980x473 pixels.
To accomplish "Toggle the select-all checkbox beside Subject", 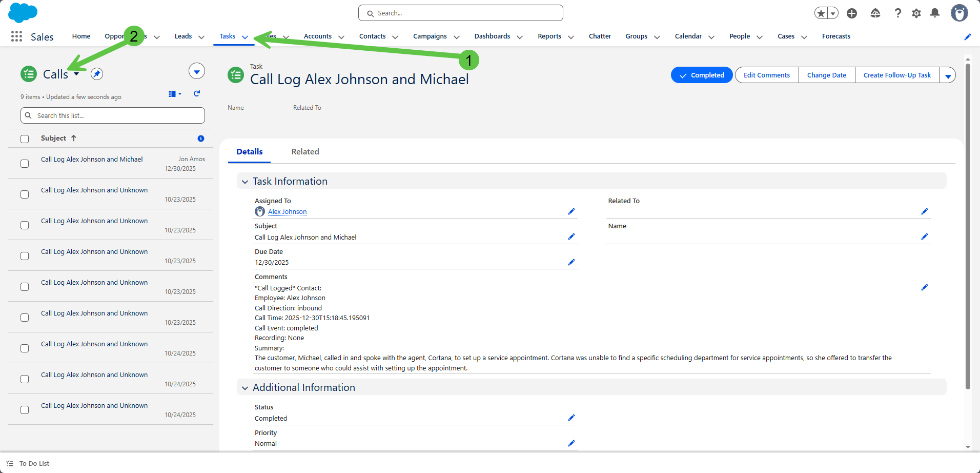I will tap(25, 139).
